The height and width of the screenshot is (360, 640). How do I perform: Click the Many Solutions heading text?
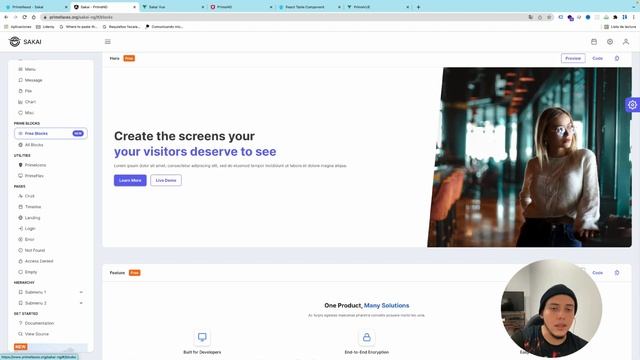(386, 305)
